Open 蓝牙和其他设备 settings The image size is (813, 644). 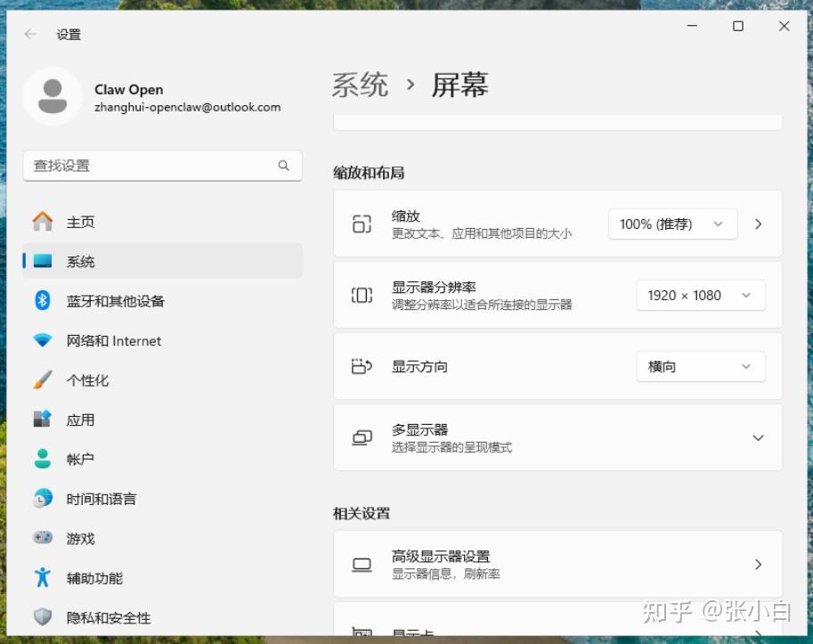coord(163,301)
